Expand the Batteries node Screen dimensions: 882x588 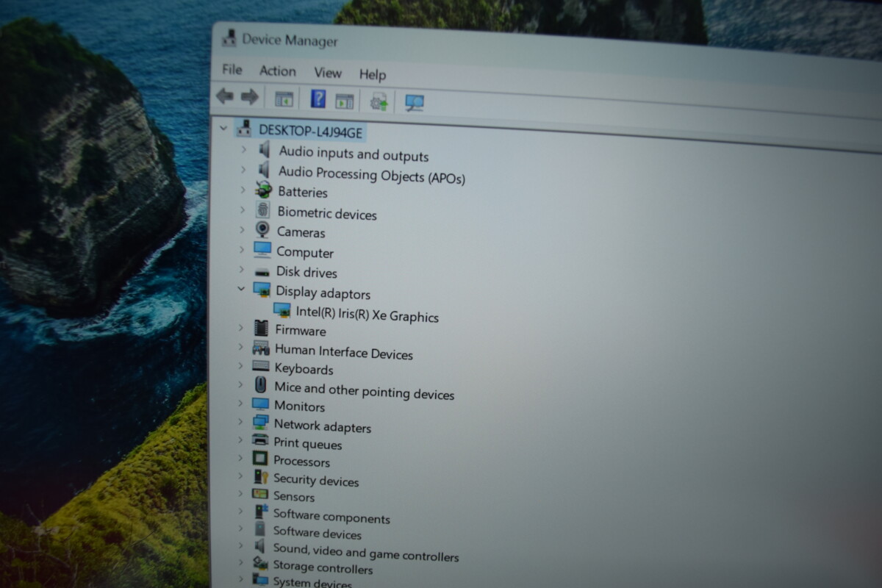click(243, 190)
